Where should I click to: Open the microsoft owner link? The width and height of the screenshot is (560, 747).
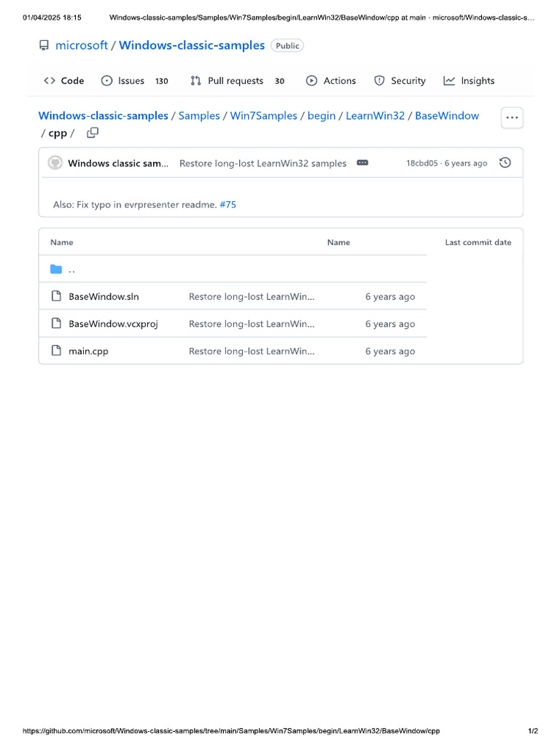(82, 45)
